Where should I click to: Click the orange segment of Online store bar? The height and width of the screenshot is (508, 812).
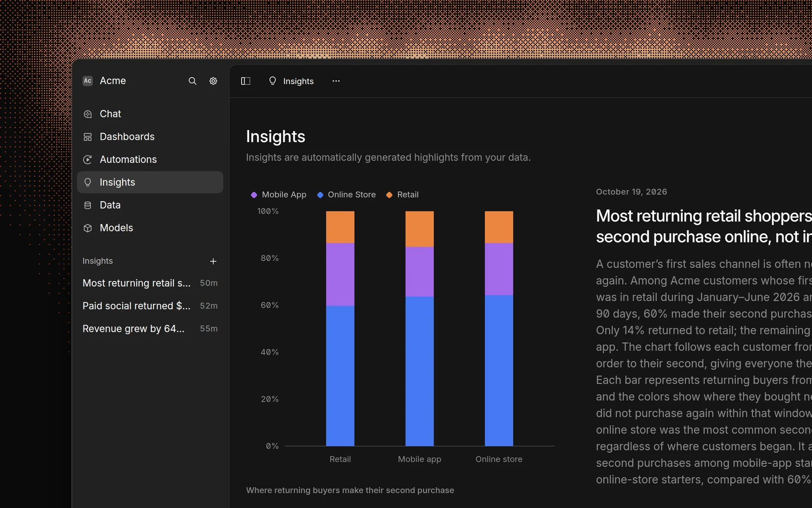pyautogui.click(x=499, y=227)
